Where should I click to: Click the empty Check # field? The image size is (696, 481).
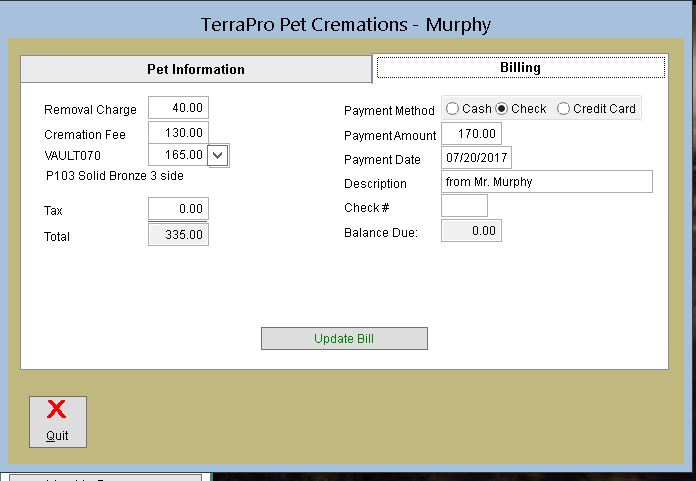[464, 205]
